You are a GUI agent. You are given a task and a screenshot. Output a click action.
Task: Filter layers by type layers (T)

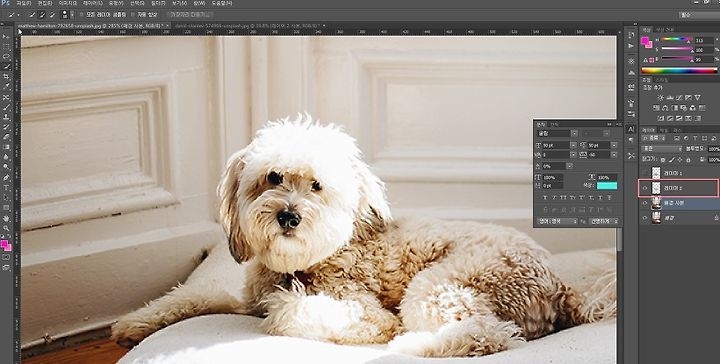[694, 138]
